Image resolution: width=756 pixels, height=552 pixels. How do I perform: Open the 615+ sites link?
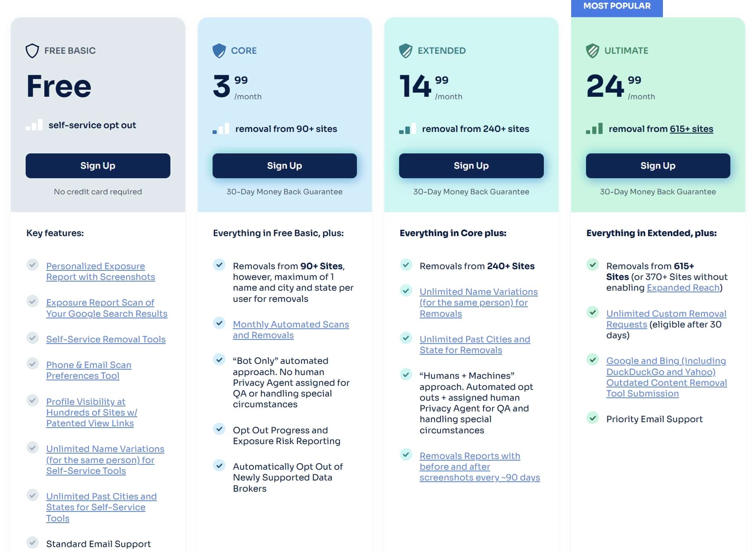point(691,129)
